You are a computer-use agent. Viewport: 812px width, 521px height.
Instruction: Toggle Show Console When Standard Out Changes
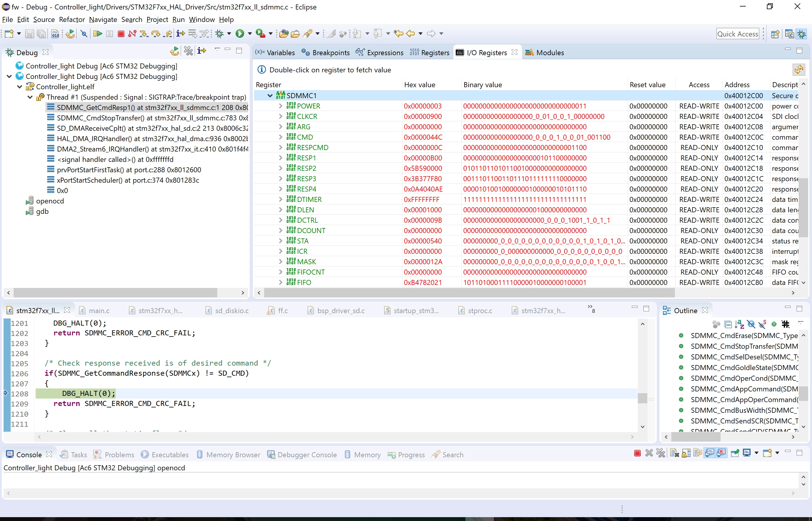[710, 453]
